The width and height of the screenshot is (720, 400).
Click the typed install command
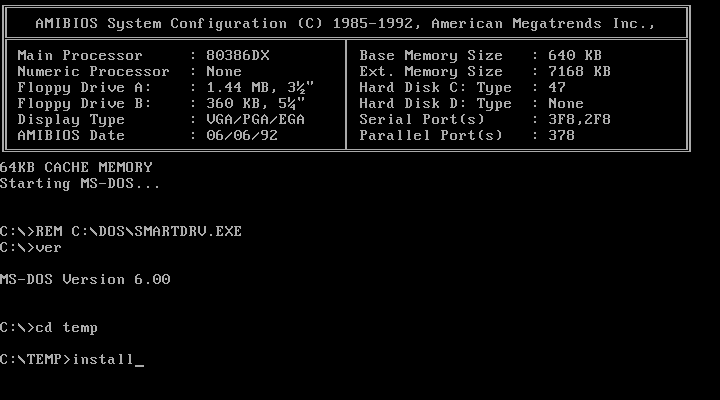click(x=103, y=359)
